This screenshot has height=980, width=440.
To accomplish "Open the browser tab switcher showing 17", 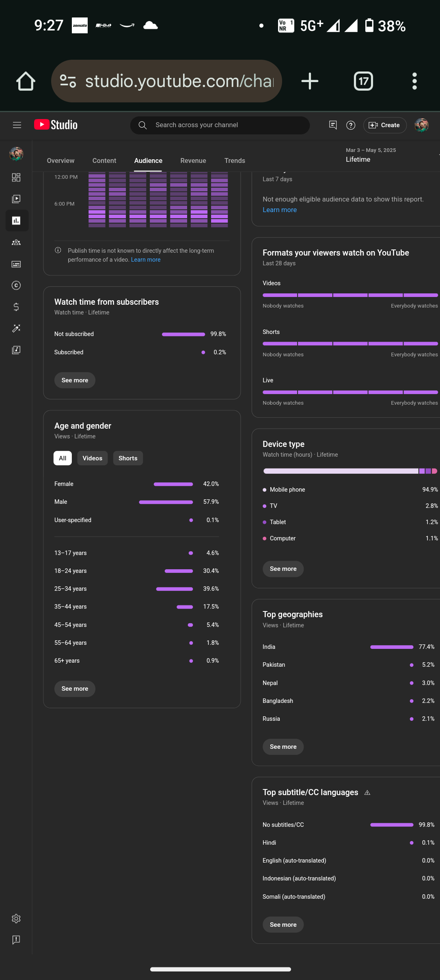I will [x=363, y=81].
